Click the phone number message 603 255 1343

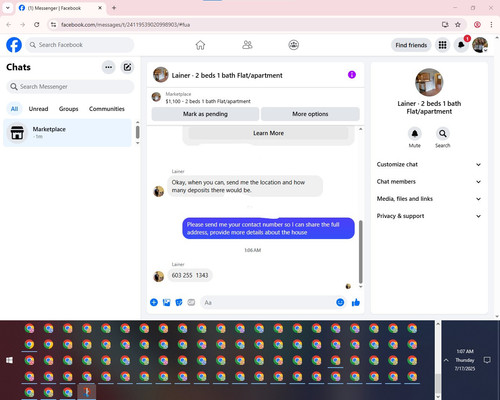click(190, 275)
